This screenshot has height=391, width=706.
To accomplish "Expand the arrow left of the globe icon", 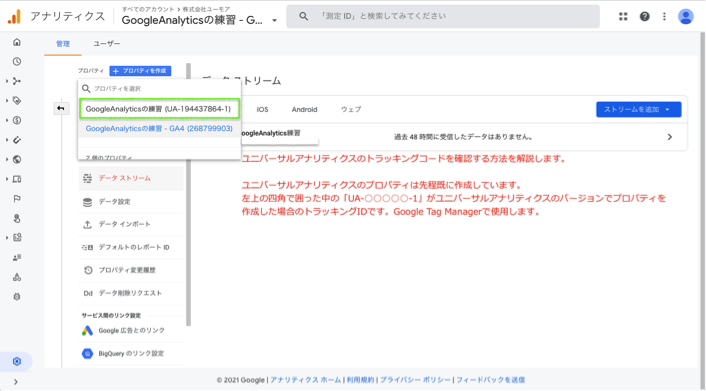I will (x=7, y=159).
